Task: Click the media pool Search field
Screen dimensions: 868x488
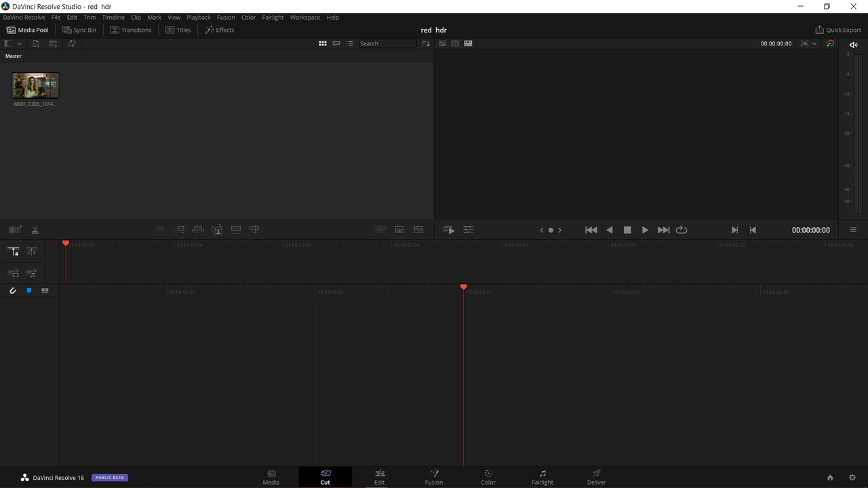Action: 387,43
